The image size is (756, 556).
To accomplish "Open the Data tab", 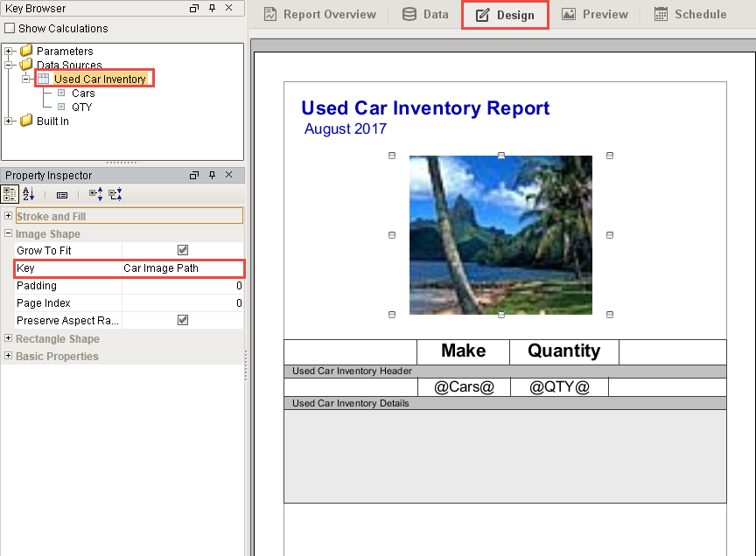I will click(x=426, y=15).
